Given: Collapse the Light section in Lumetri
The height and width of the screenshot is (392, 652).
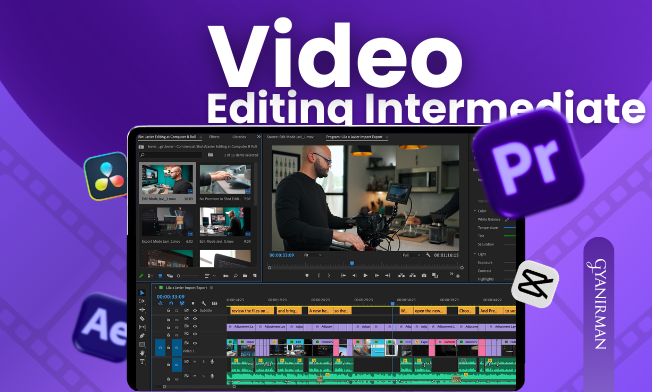Looking at the screenshot, I should tap(475, 254).
